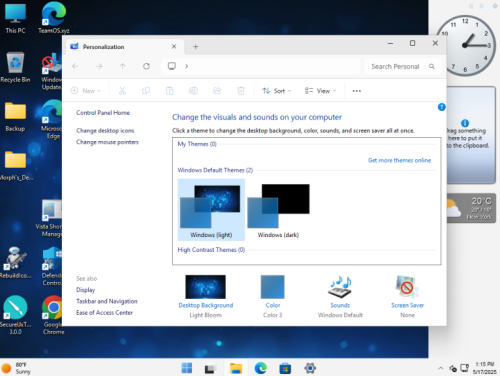The image size is (500, 376).
Task: Click Get more themes online link
Action: tap(399, 160)
